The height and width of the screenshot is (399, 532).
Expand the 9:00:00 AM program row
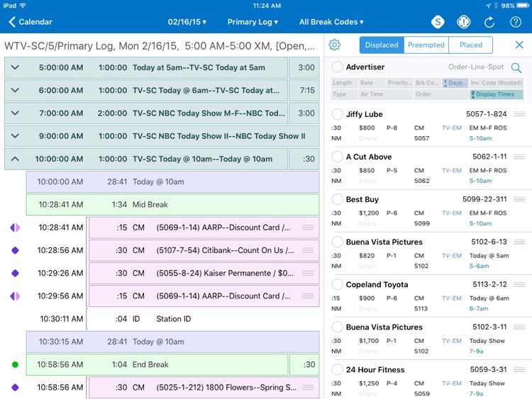15,136
